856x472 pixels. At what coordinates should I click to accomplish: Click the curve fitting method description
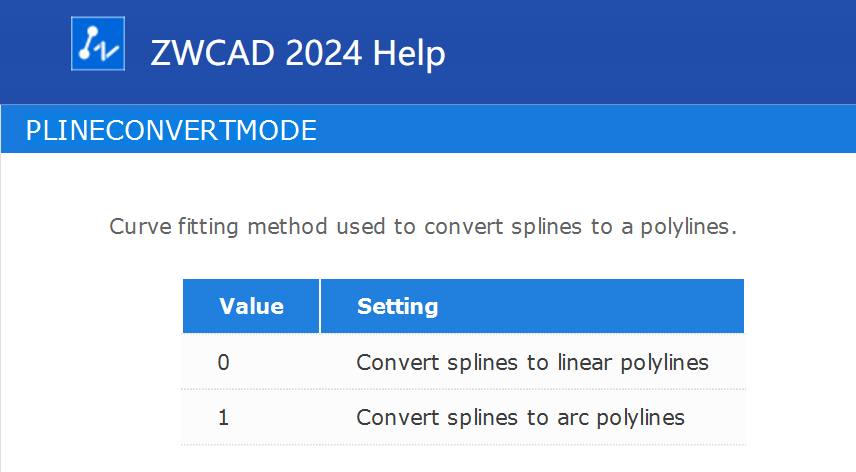click(x=423, y=226)
